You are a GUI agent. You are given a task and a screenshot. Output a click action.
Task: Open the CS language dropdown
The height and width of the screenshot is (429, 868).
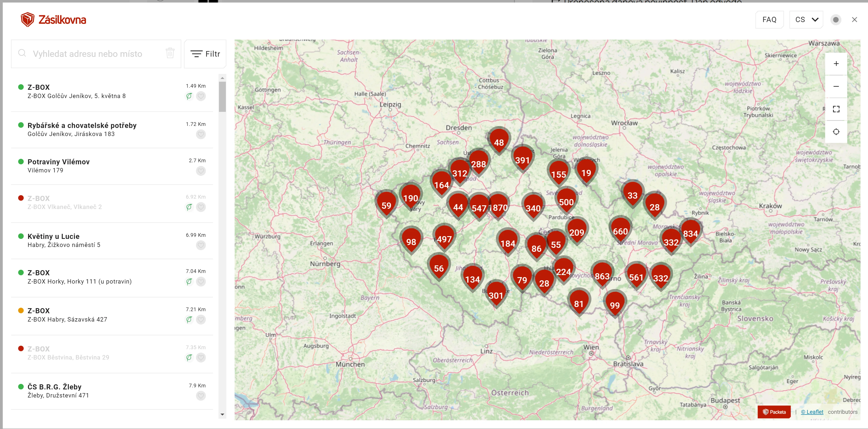point(806,20)
